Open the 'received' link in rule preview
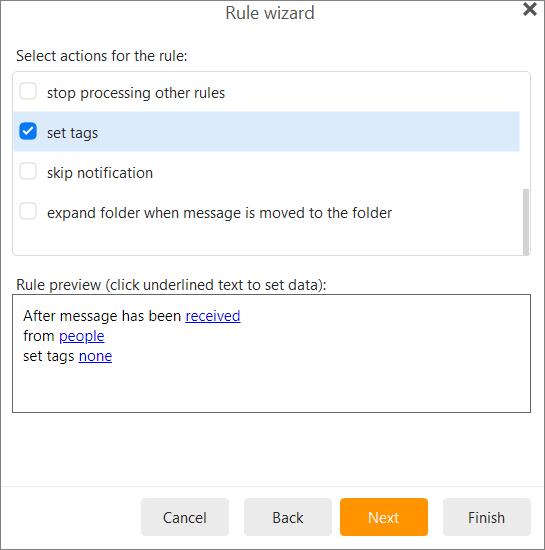 pos(213,316)
